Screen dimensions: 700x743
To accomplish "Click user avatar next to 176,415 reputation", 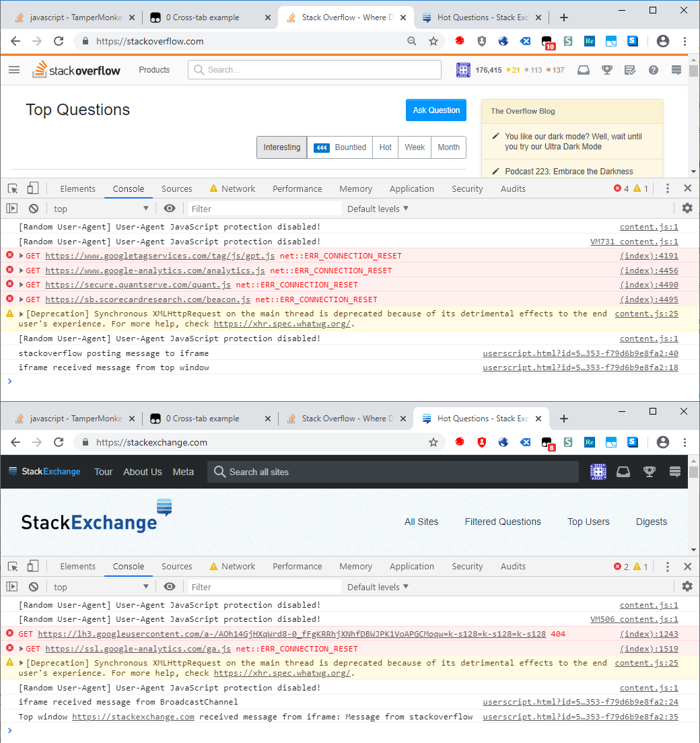I will [x=463, y=70].
